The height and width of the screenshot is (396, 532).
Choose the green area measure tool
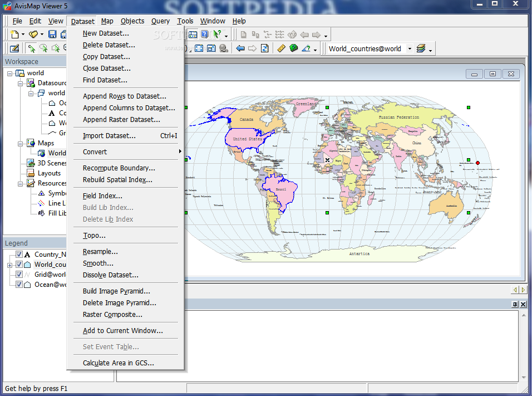tap(293, 48)
